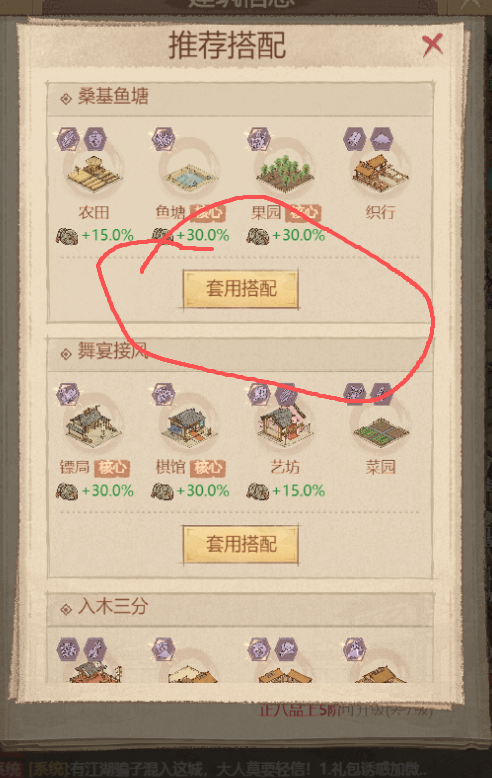The width and height of the screenshot is (492, 778).
Task: Select the 织行 weaving shop building icon
Action: pos(380,172)
